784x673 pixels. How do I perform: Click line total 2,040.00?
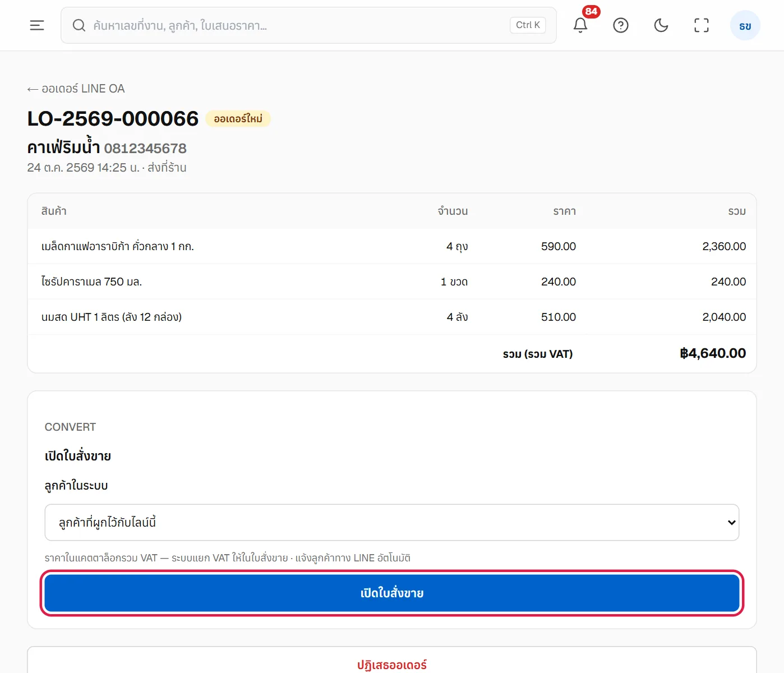[x=724, y=317]
